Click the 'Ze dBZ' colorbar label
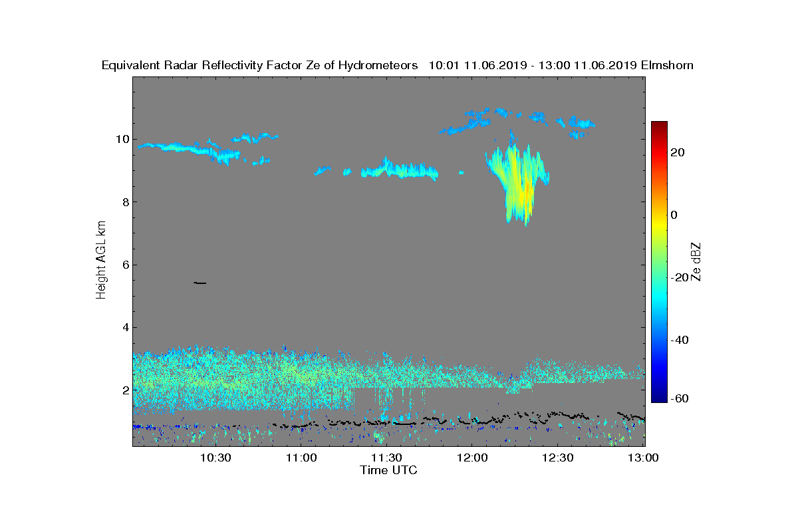Screen dimensions: 798x532 click(x=696, y=261)
